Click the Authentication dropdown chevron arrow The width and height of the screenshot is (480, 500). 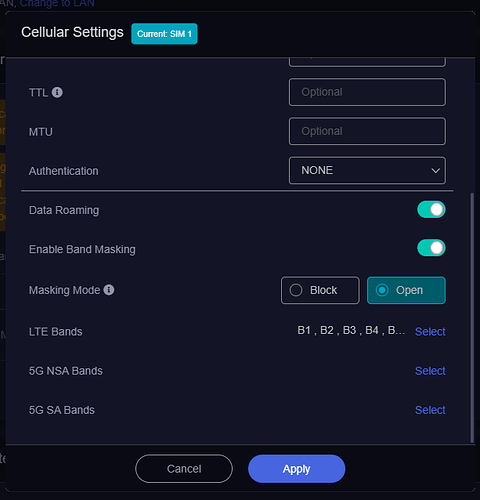click(435, 171)
